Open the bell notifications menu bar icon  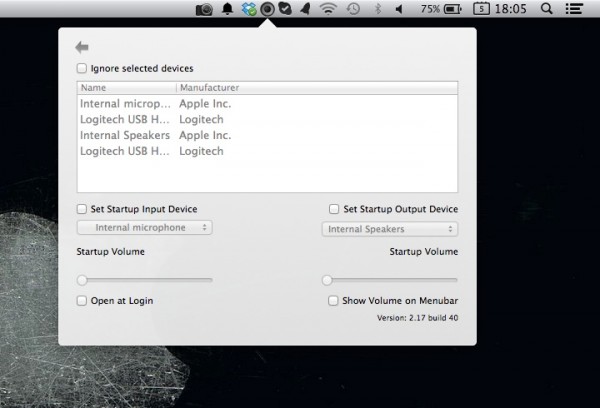(228, 8)
